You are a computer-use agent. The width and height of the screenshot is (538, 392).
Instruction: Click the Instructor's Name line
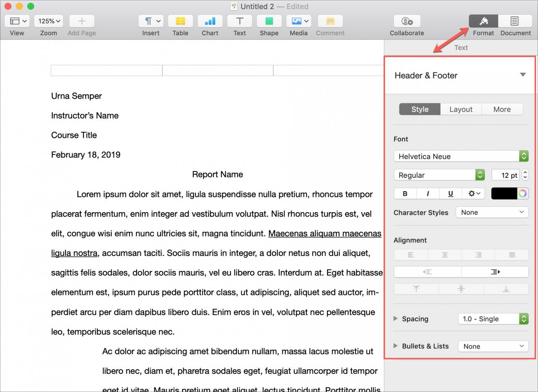[x=85, y=116]
